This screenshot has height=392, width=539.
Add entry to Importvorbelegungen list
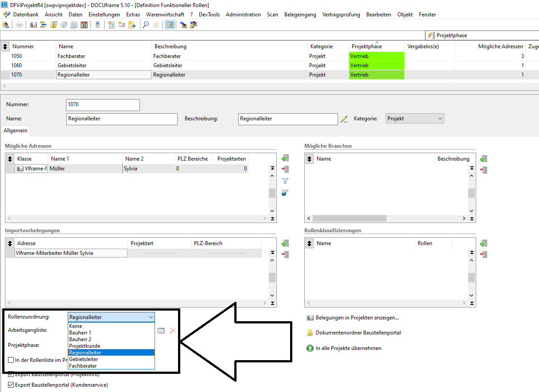coord(285,243)
